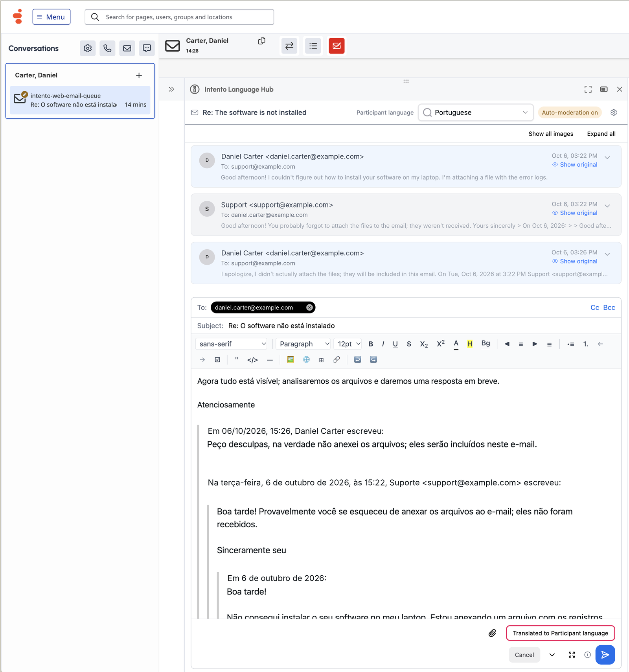Screen dimensions: 629x672
Task: Insert a hyperlink via the link icon
Action: (x=337, y=359)
